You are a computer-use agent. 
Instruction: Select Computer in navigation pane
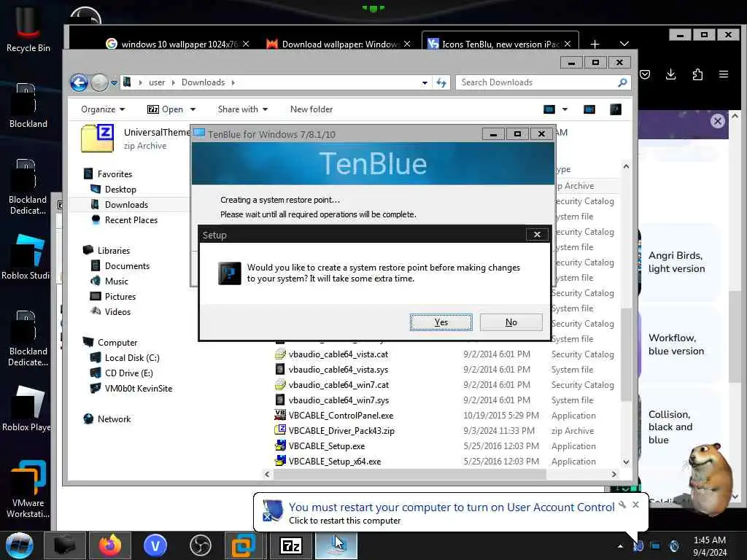coord(117,343)
